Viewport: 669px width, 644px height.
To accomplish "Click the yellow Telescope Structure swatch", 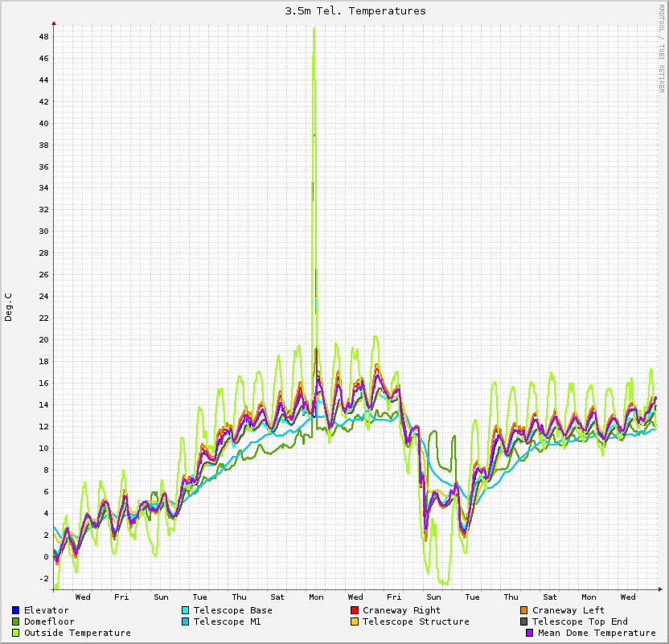I will [x=355, y=621].
